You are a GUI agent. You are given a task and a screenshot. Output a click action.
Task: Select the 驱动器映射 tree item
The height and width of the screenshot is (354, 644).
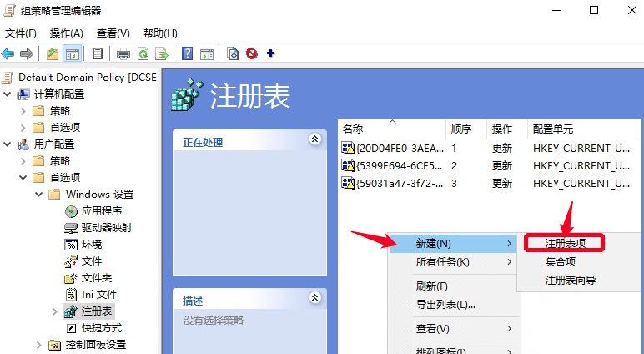click(106, 228)
